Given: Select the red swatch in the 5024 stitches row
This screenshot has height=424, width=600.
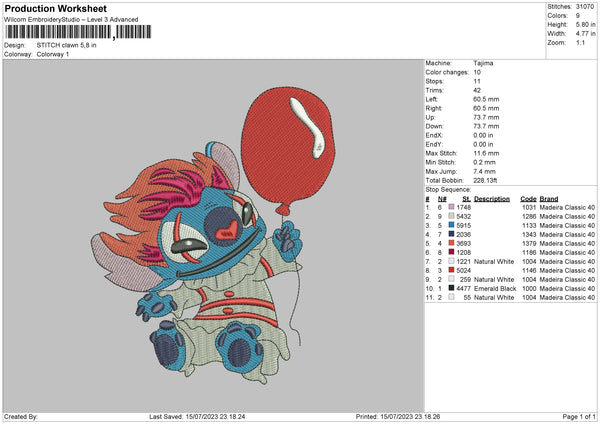Looking at the screenshot, I should pos(452,270).
